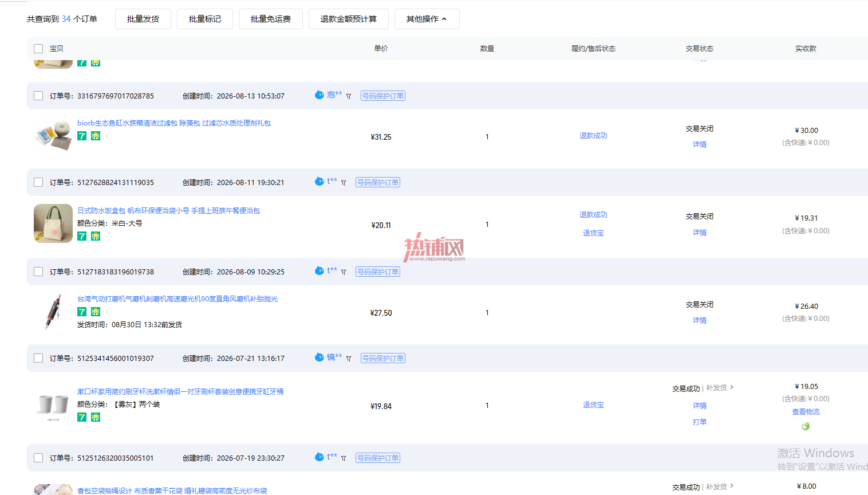This screenshot has width=868, height=495.
Task: Click green circular icon under 查看物流
Action: 806,426
